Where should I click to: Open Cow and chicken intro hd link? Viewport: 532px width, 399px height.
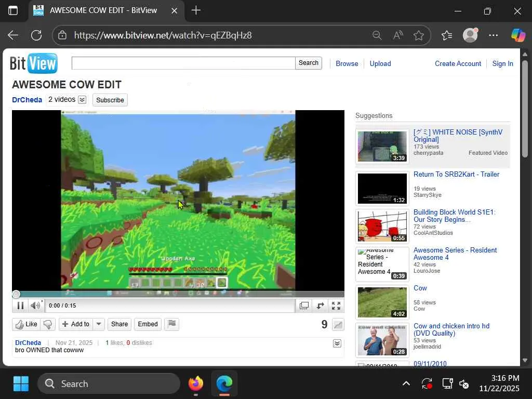(x=451, y=329)
